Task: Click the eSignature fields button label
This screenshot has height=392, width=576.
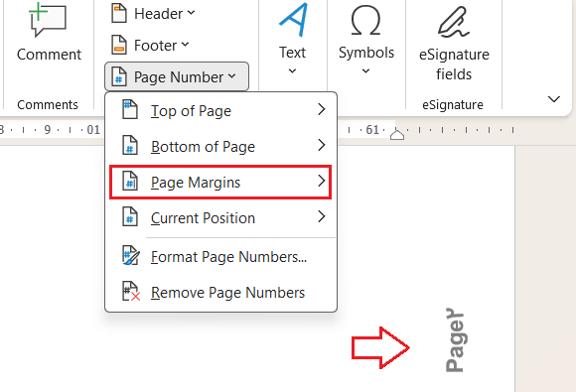Action: coord(454,65)
